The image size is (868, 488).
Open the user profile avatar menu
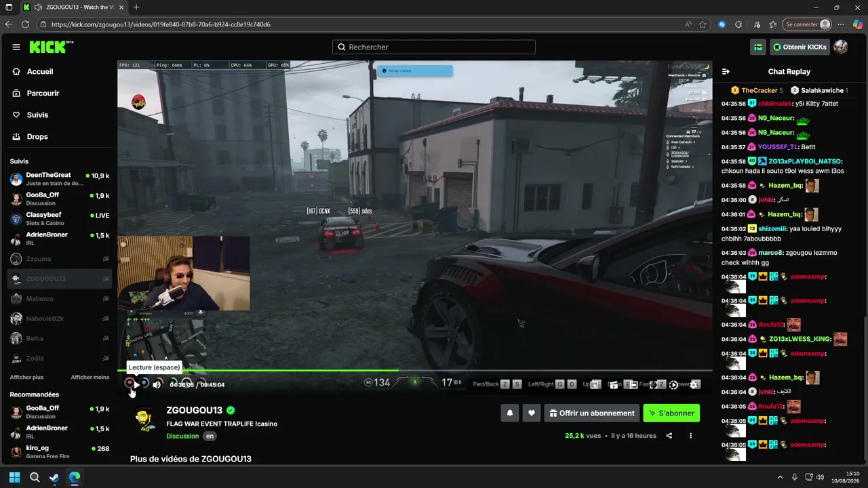tap(841, 47)
